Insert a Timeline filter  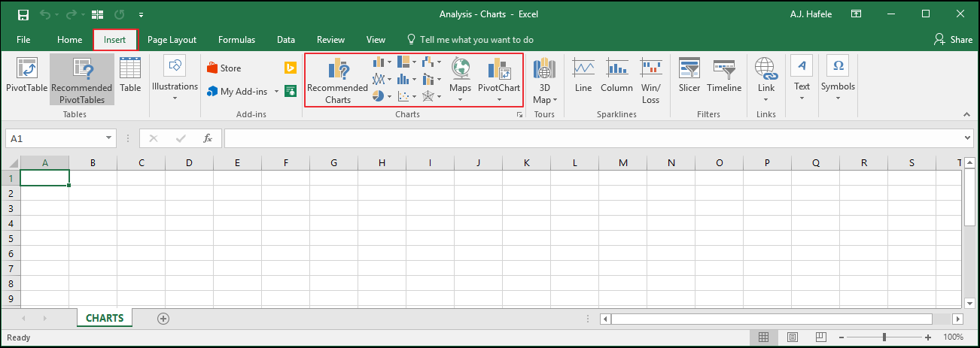coord(724,76)
